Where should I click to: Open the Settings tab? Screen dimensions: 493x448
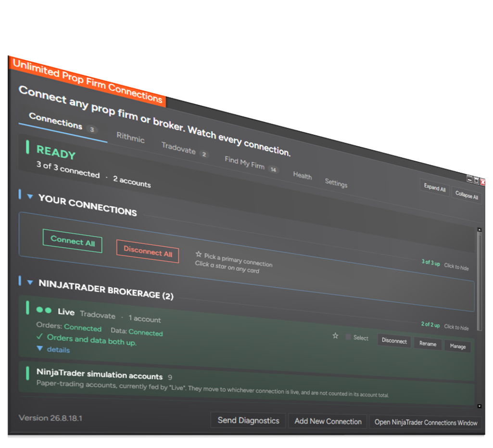tap(336, 183)
